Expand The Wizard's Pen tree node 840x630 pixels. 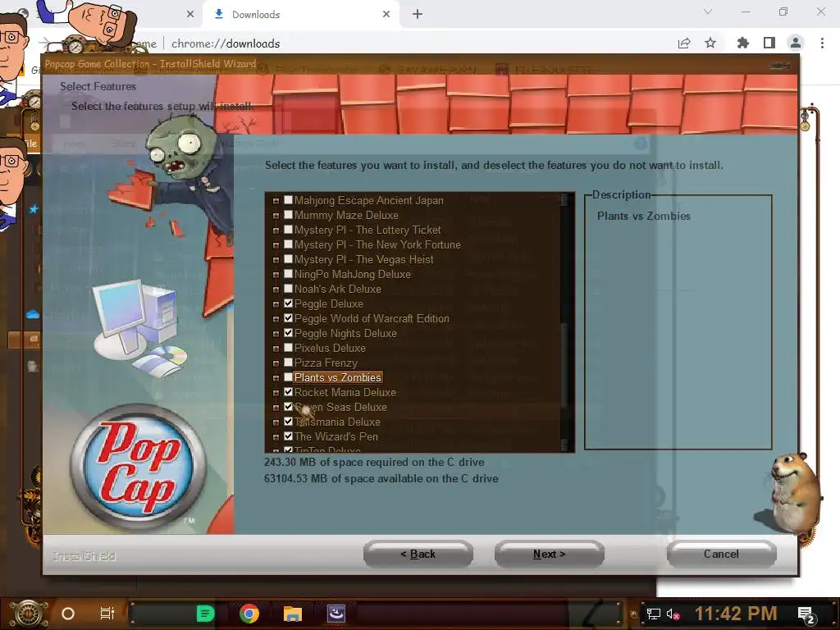(x=276, y=437)
